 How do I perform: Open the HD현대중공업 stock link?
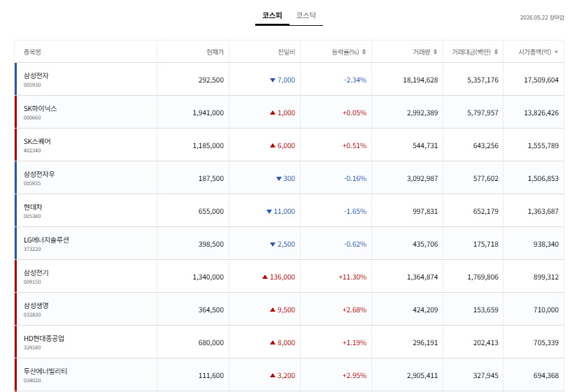44,338
